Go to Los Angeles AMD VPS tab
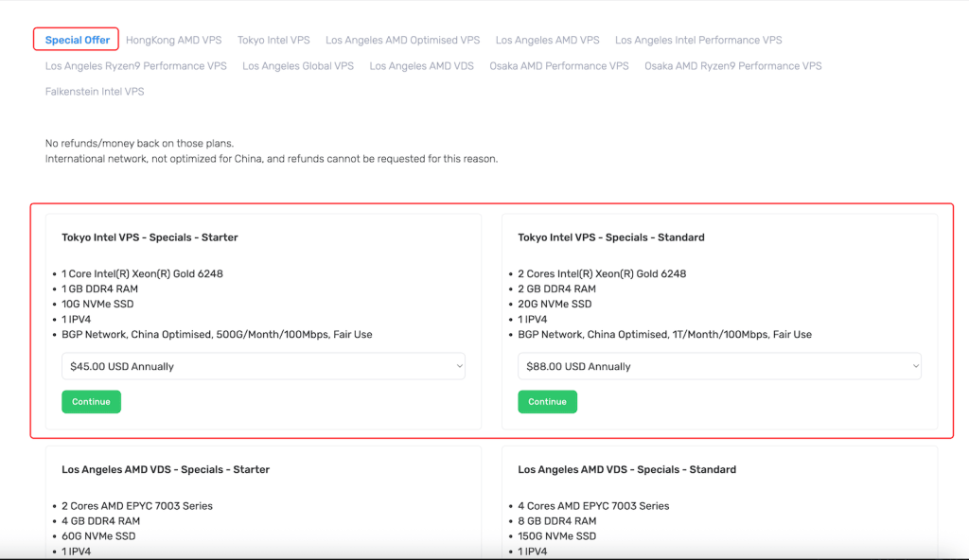This screenshot has width=969, height=560. point(547,40)
